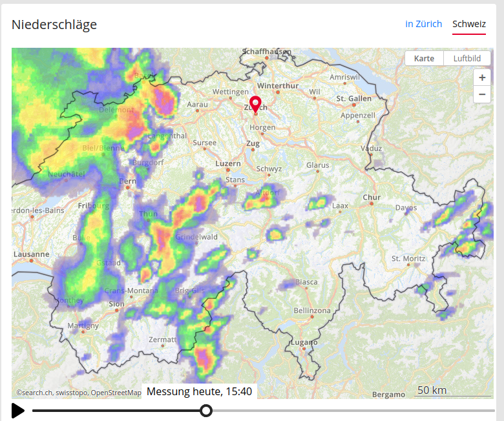Click the Bellinzona map label
This screenshot has height=421, width=504.
312,311
